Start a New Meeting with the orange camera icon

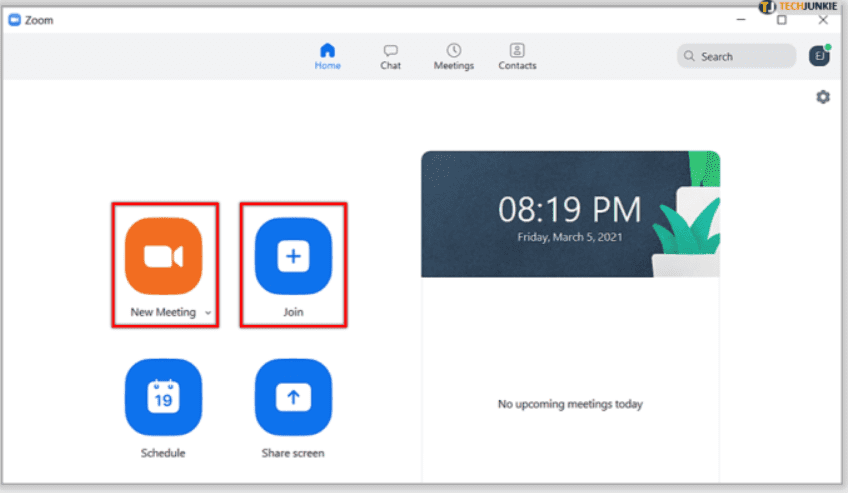(163, 256)
